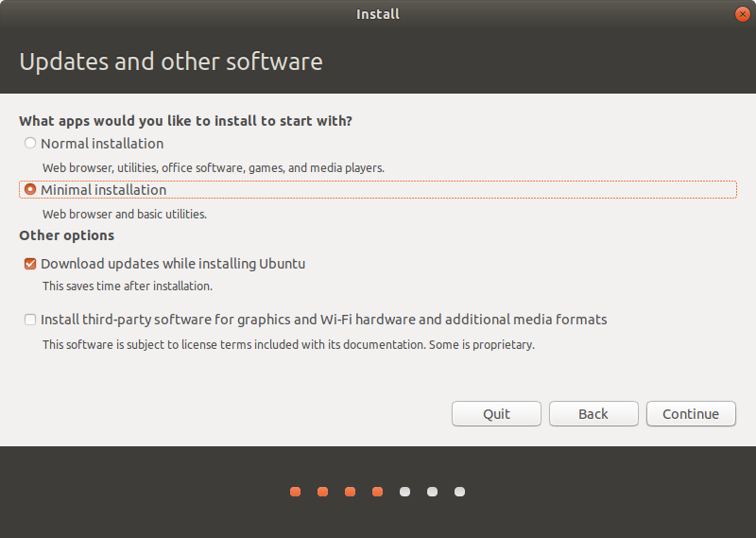Click Continue to proceed

691,413
